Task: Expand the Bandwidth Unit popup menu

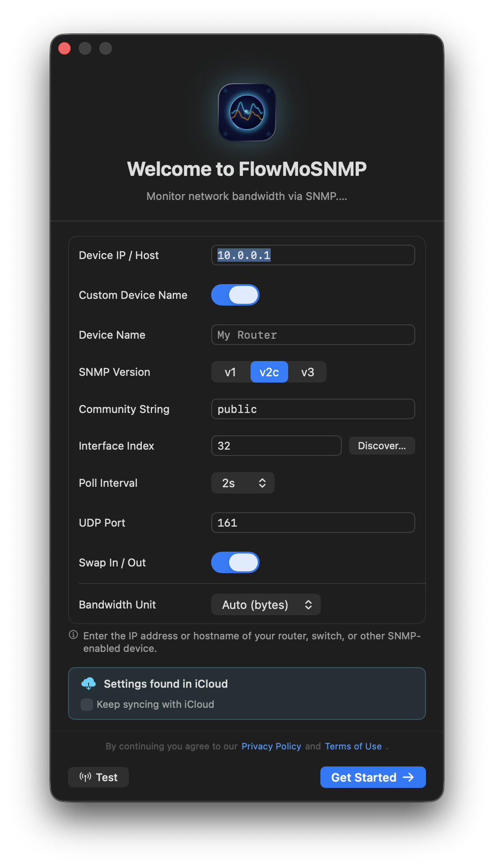Action: 266,605
